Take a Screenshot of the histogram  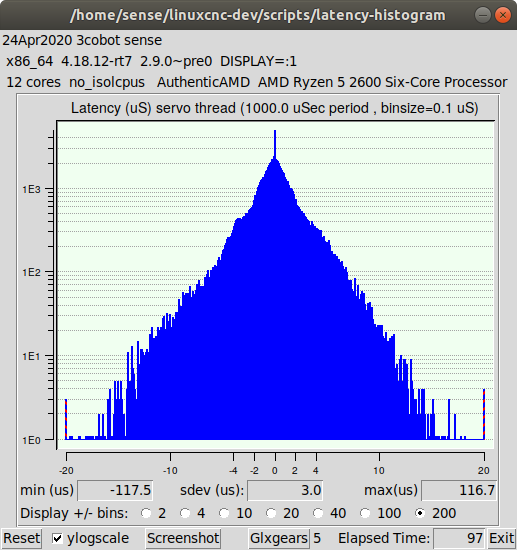pos(183,538)
